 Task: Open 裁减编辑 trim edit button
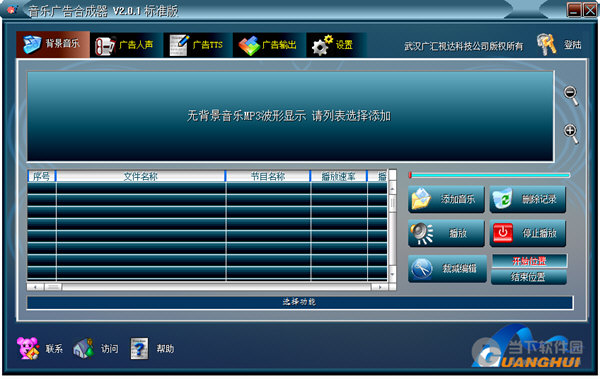[447, 268]
